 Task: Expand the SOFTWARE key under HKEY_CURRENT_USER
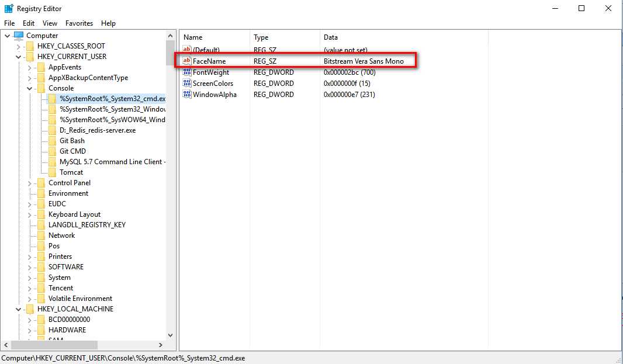click(29, 267)
